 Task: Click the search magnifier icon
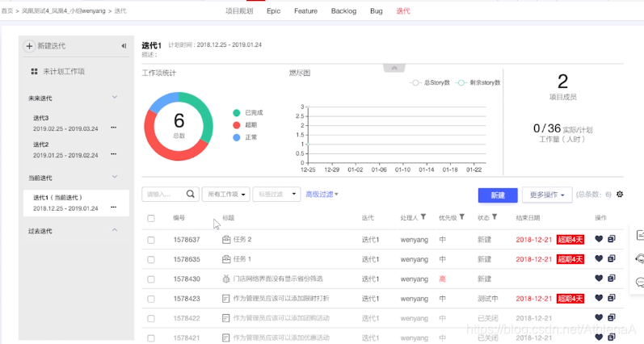pos(190,194)
